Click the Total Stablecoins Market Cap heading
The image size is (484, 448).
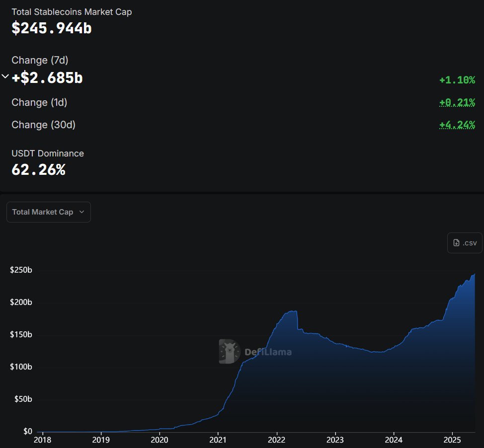point(72,11)
